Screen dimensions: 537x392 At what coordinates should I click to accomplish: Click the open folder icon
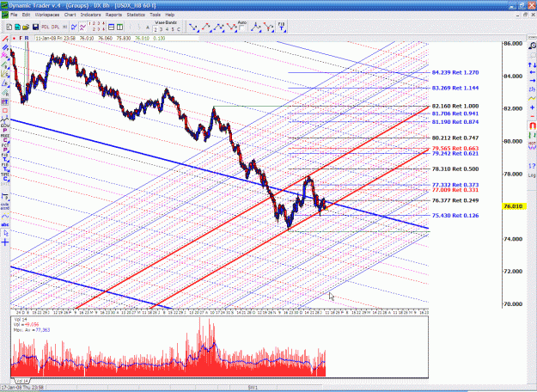click(x=25, y=27)
